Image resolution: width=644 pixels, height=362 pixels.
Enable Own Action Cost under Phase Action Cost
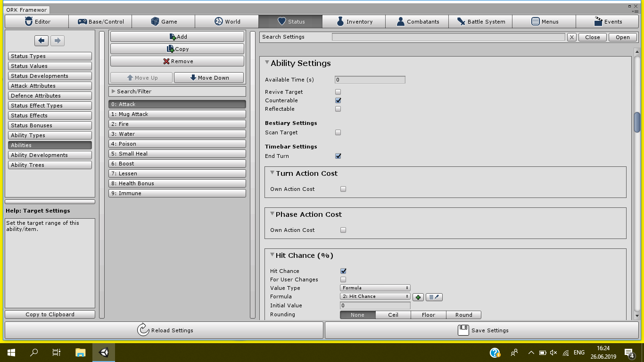343,230
